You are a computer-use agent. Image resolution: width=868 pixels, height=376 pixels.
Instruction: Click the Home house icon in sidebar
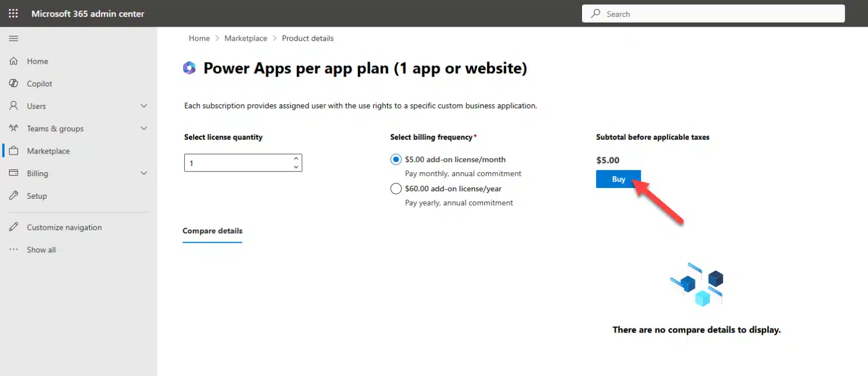pyautogui.click(x=14, y=61)
